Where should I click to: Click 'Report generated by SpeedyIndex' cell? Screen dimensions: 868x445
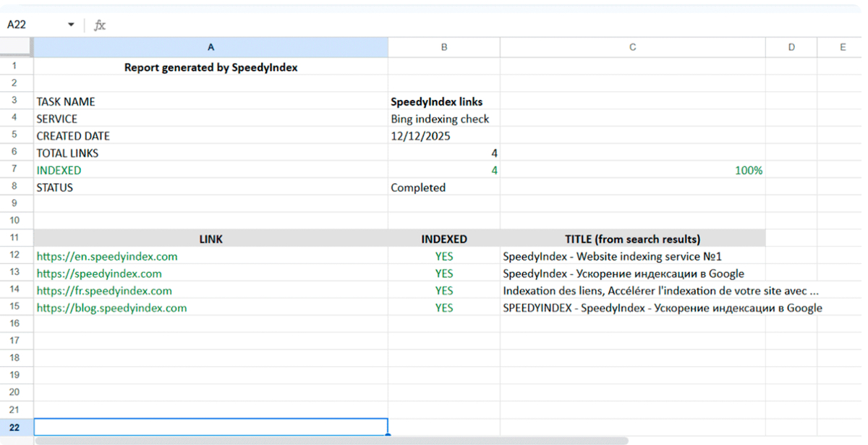tap(210, 67)
